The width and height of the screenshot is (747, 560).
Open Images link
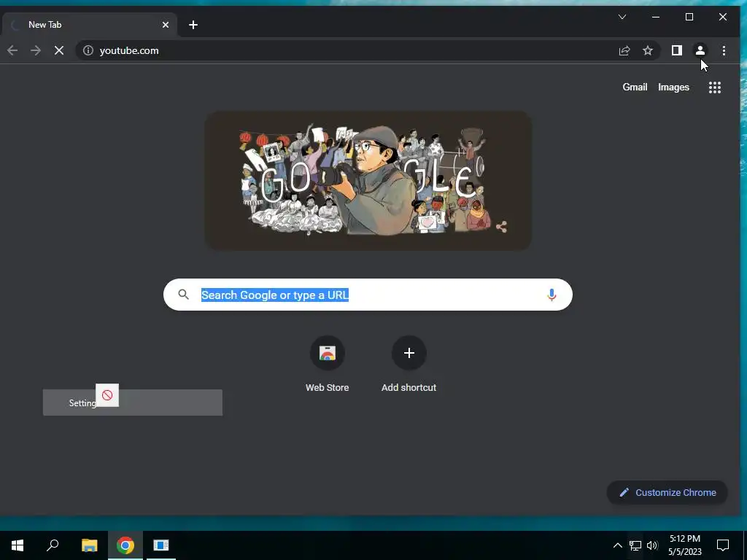point(673,87)
